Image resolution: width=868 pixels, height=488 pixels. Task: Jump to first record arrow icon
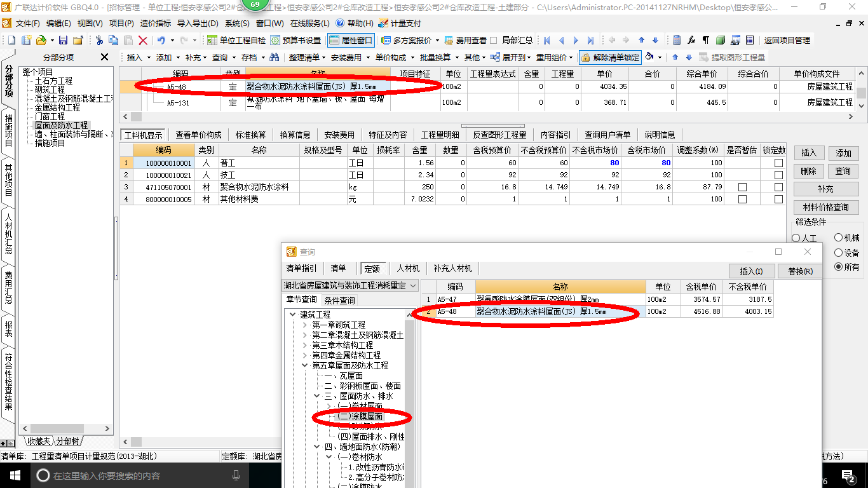click(x=546, y=40)
